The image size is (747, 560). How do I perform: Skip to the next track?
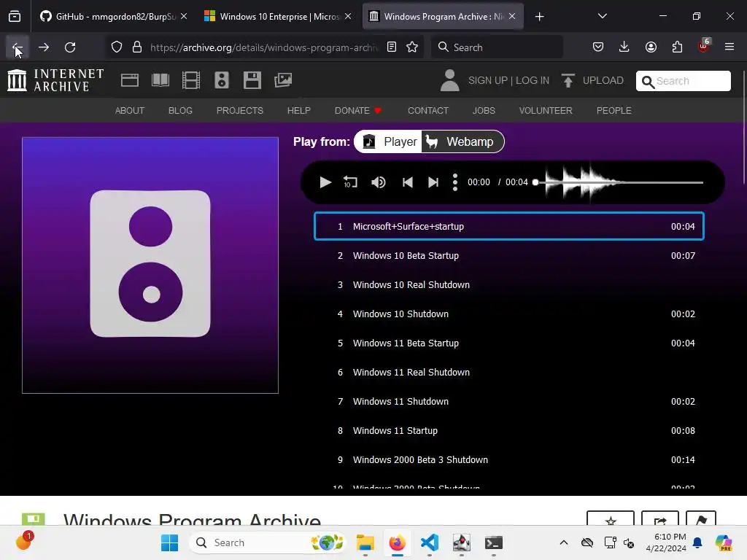(x=433, y=182)
